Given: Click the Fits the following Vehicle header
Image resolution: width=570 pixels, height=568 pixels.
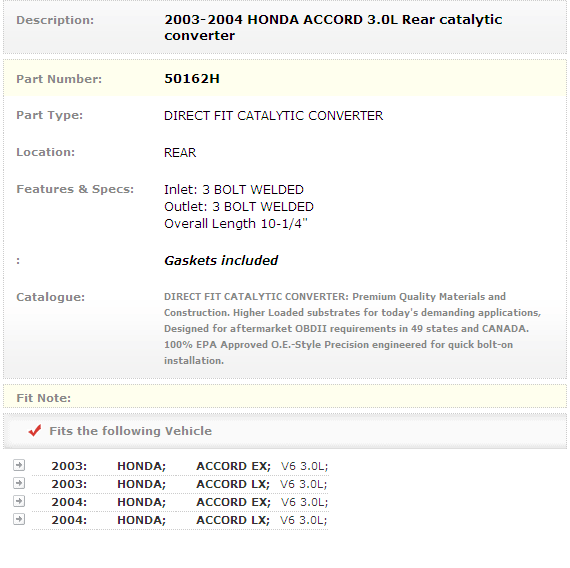Looking at the screenshot, I should tap(131, 431).
